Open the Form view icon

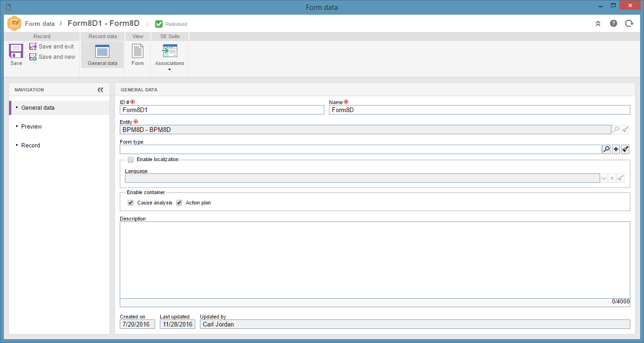click(x=138, y=51)
